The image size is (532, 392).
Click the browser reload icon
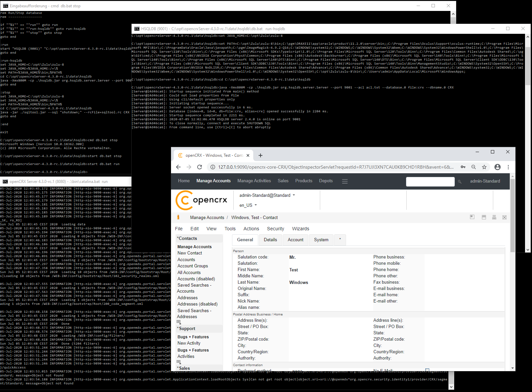coord(200,167)
